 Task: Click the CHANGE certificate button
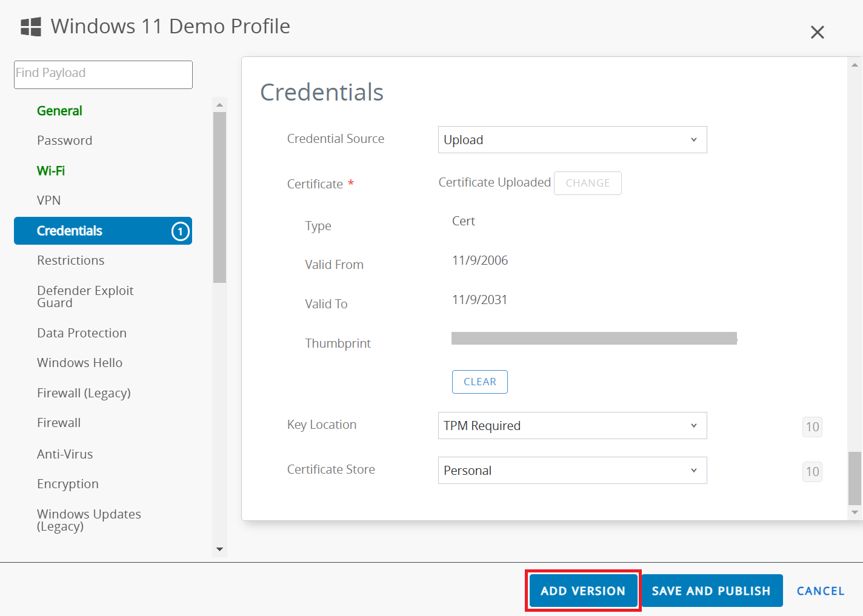[588, 183]
